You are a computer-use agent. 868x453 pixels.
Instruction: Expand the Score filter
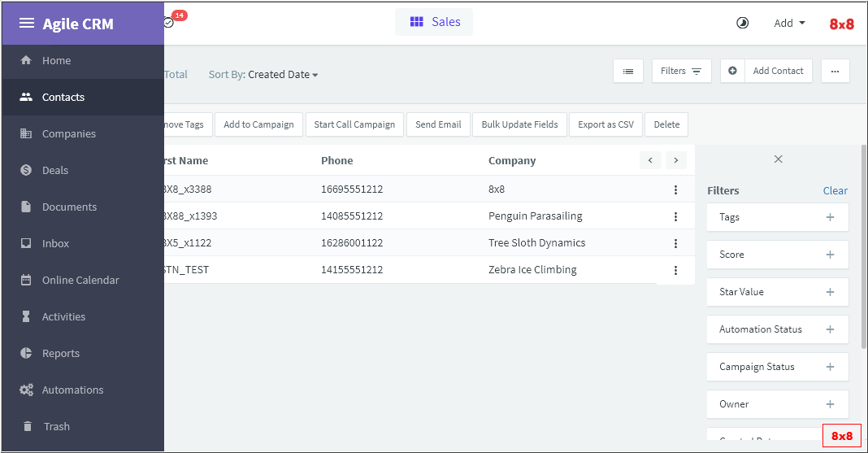click(777, 255)
